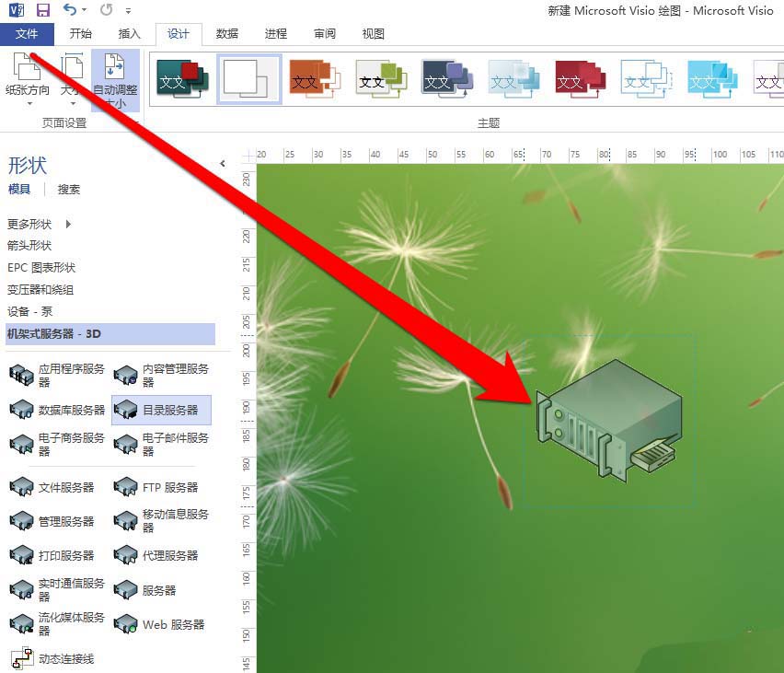Apply the dark teal and red theme

tap(182, 79)
